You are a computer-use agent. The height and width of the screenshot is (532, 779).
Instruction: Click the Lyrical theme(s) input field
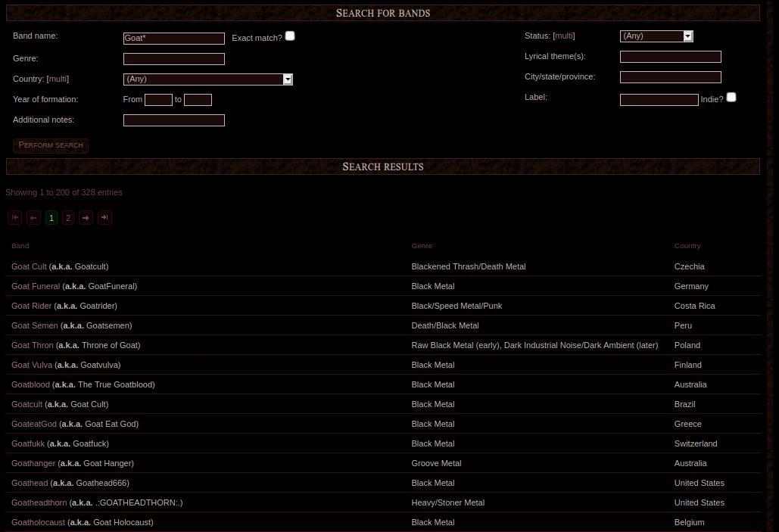click(670, 57)
